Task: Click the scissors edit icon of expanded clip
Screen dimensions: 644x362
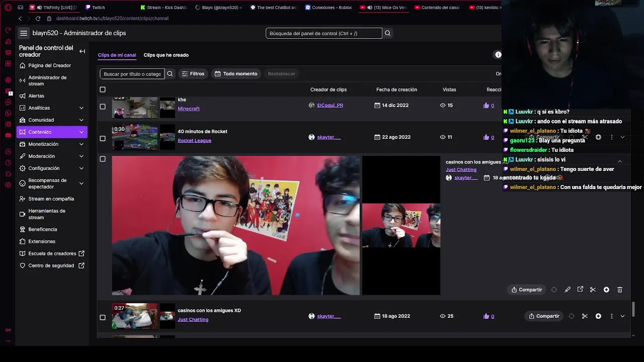Action: point(593,290)
